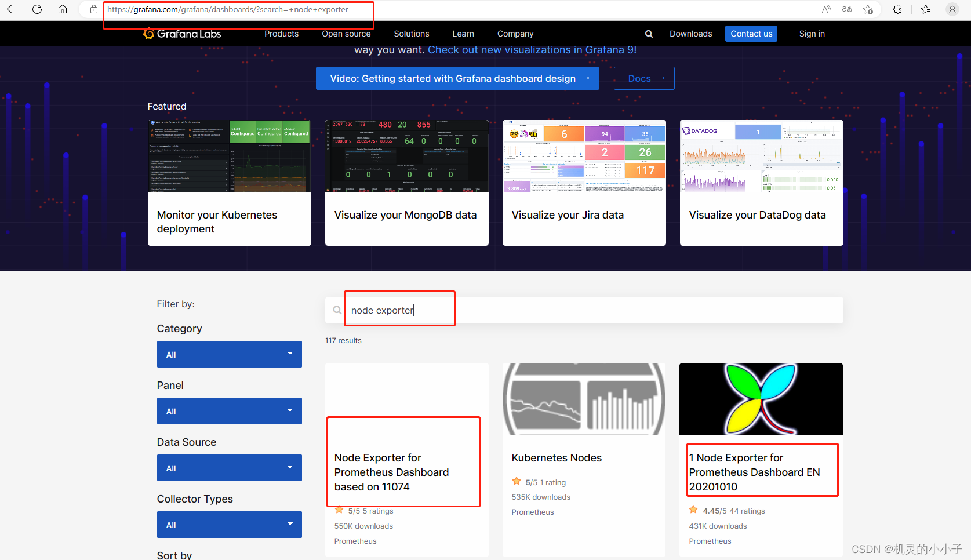Viewport: 971px width, 560px height.
Task: Click the Contact us button
Action: tap(751, 34)
